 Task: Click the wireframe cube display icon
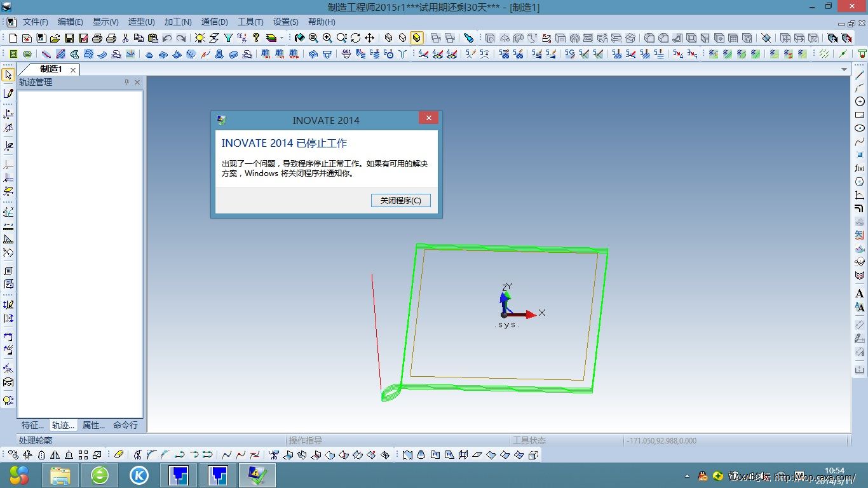pos(388,38)
